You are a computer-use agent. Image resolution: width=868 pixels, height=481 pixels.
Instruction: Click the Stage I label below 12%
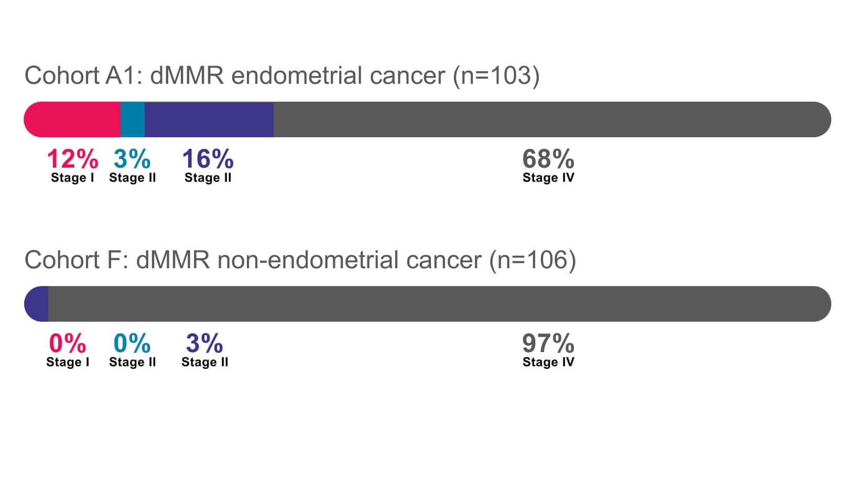click(72, 178)
